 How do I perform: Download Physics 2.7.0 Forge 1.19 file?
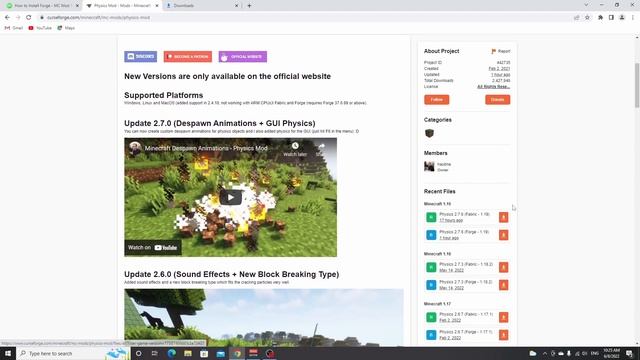coord(503,235)
